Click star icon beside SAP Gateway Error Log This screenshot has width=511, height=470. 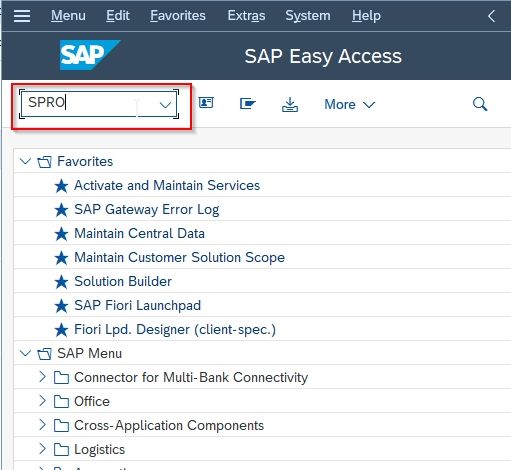coord(61,210)
